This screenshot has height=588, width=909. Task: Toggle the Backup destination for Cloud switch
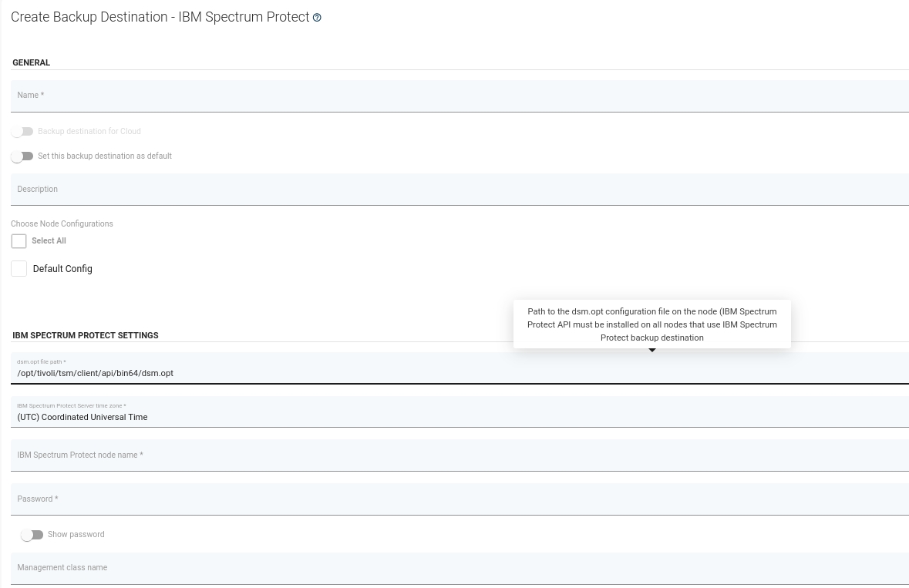tap(22, 132)
